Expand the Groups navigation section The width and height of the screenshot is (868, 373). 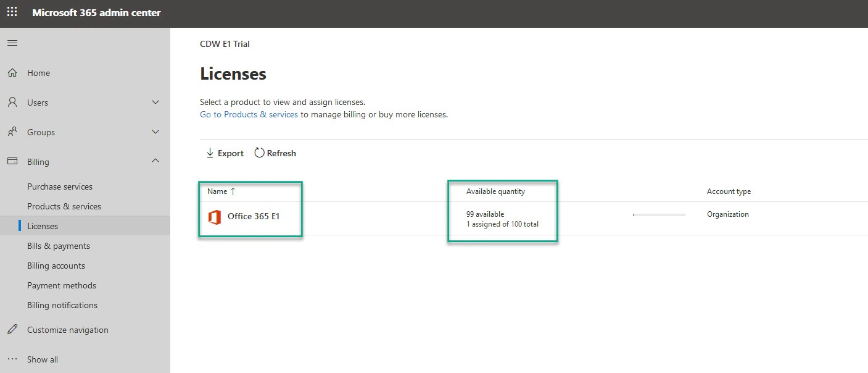point(156,132)
